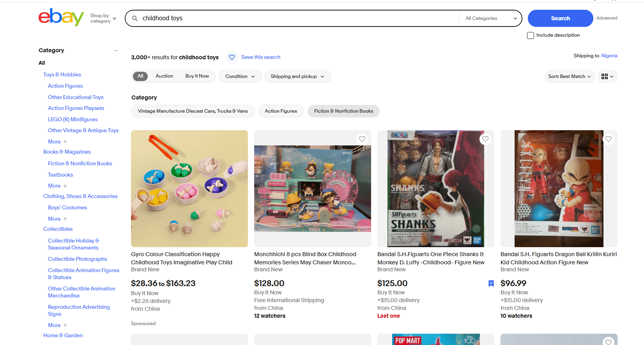Open Home & Garden category

coord(63,335)
